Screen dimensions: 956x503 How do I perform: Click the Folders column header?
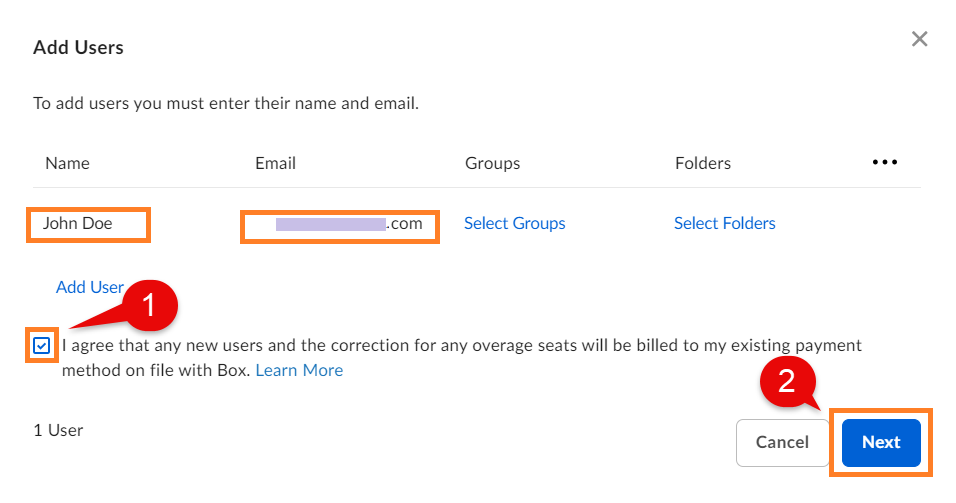tap(703, 163)
